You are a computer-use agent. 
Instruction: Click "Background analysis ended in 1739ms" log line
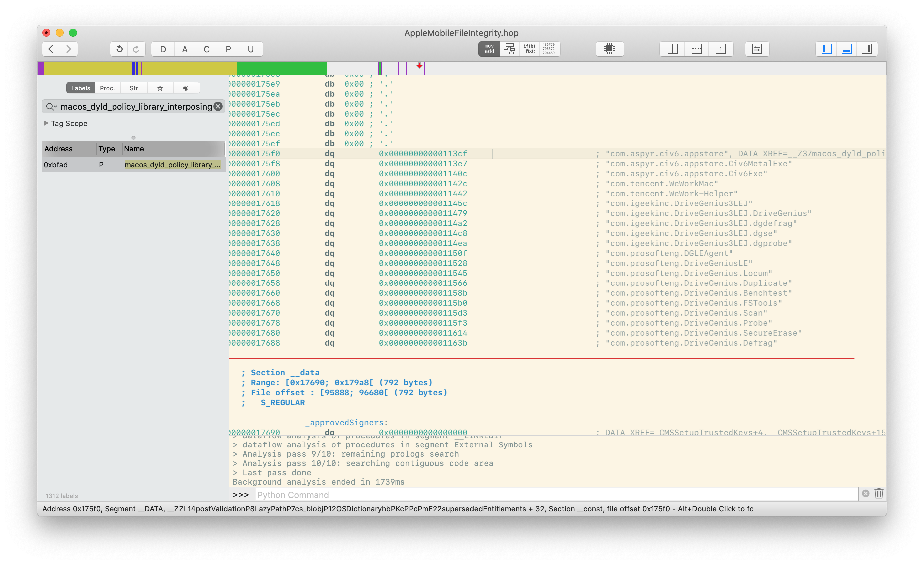tap(318, 482)
